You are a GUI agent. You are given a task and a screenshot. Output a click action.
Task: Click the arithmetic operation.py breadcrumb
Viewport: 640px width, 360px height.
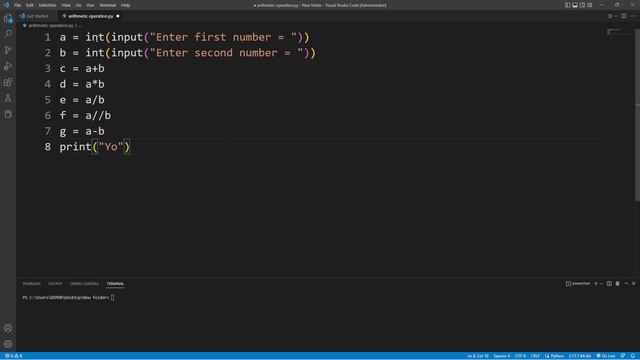(50, 26)
